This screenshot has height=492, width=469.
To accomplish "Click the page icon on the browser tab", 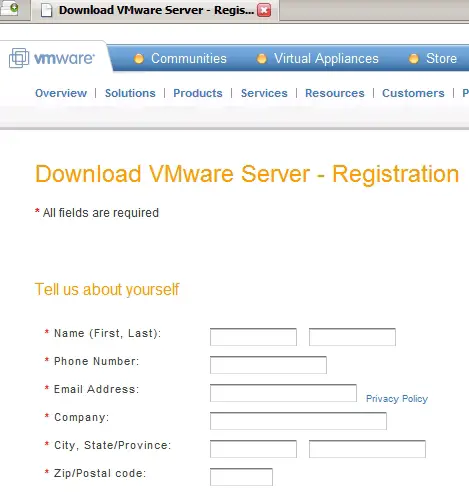I will tap(47, 10).
